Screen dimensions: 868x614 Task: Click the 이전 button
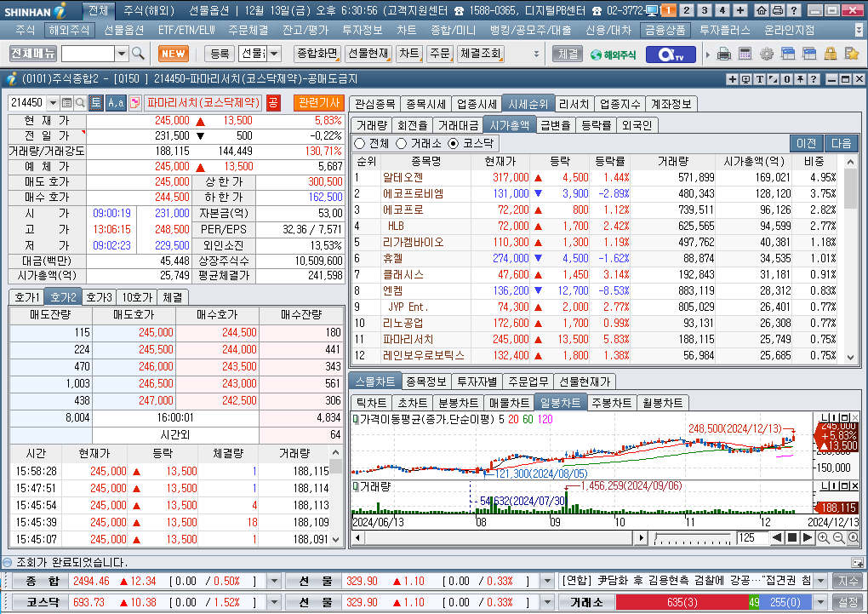click(x=806, y=144)
